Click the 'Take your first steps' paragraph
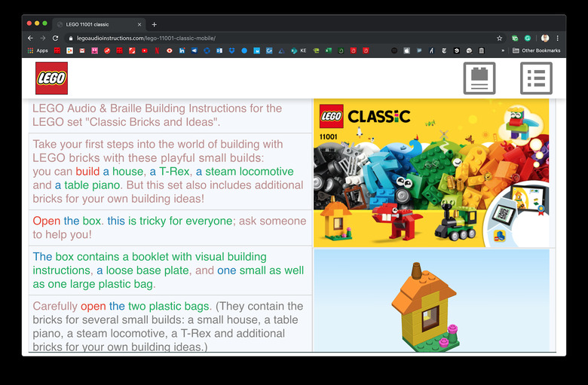The image size is (588, 385). 168,171
